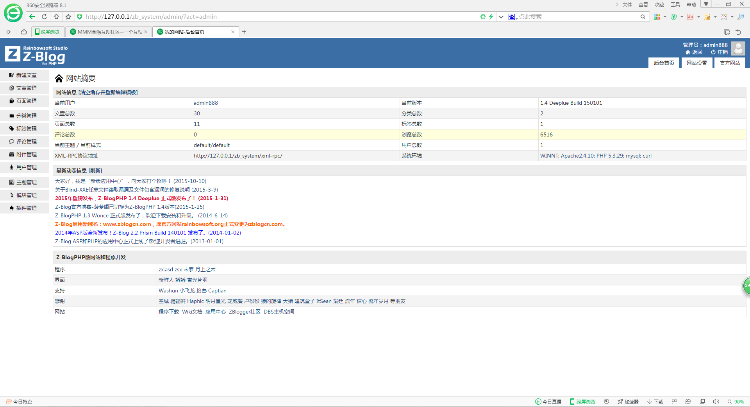Open 插件管理 in the sidebar
Image resolution: width=750 pixels, height=407 pixels.
[x=23, y=208]
